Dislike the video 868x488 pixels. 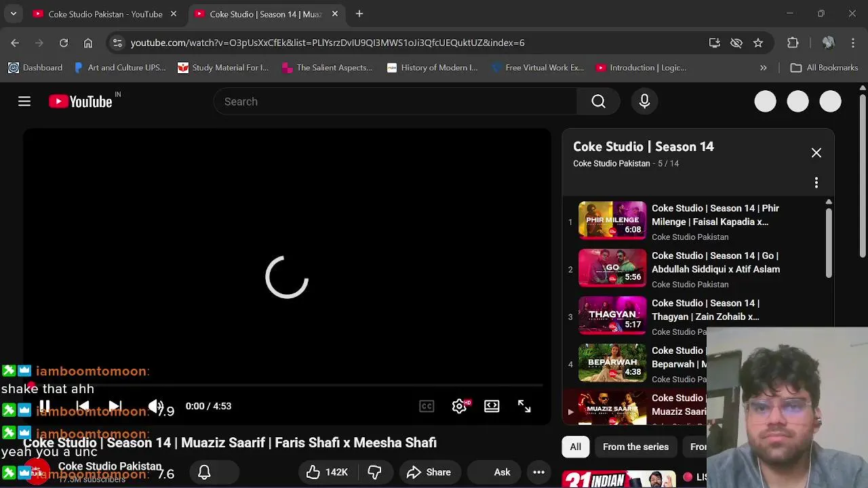coord(374,472)
